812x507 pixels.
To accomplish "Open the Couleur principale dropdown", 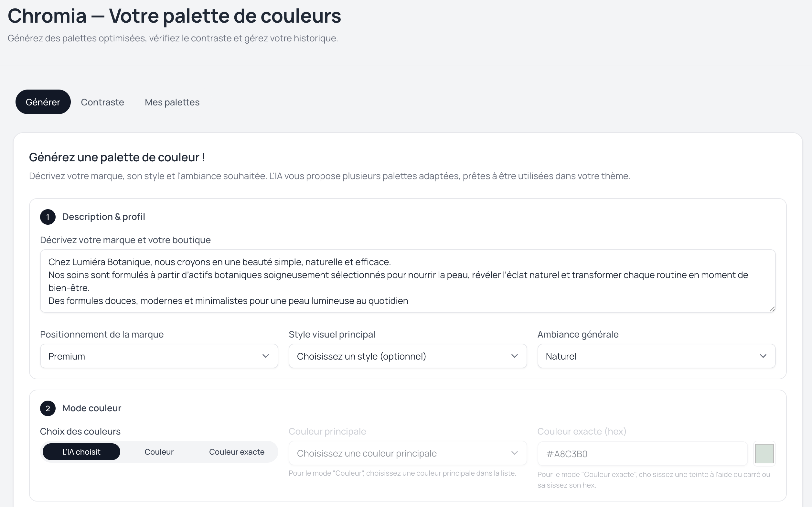I will (x=407, y=453).
